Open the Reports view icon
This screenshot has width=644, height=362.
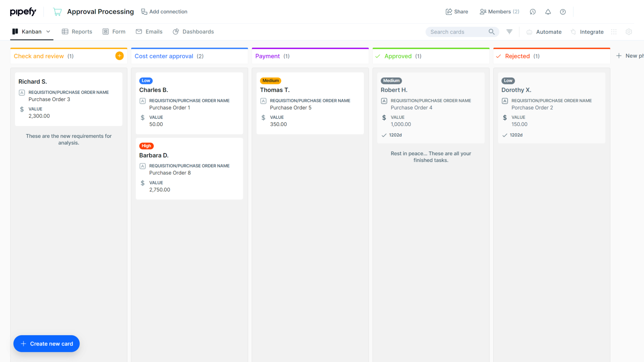click(65, 32)
